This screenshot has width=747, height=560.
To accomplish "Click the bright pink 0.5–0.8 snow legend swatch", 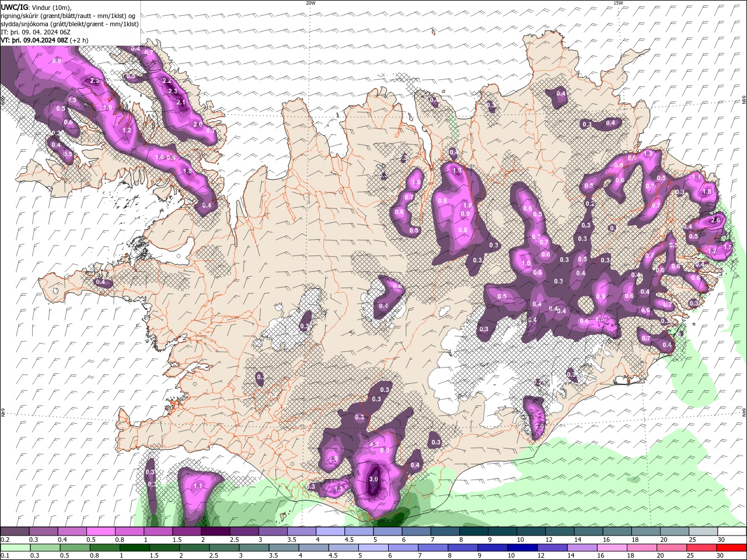I will [x=101, y=531].
